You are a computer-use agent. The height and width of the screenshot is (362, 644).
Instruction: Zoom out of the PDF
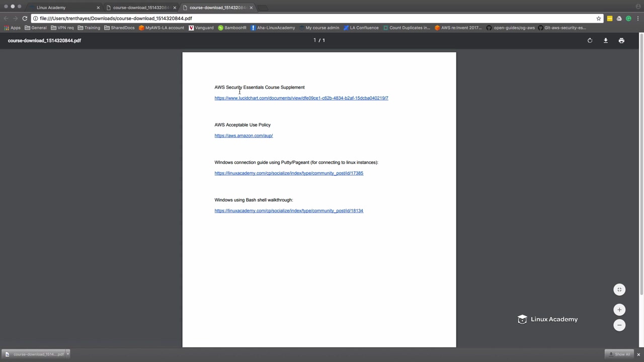[x=619, y=325]
